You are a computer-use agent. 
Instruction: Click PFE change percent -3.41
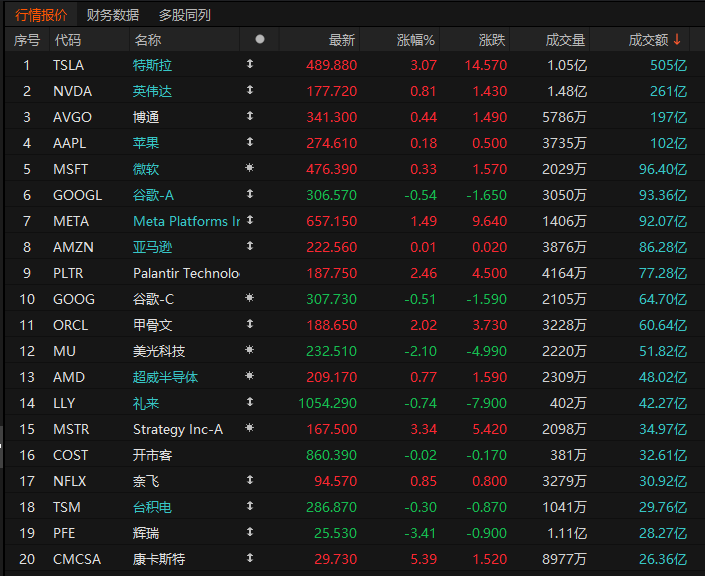(x=420, y=533)
